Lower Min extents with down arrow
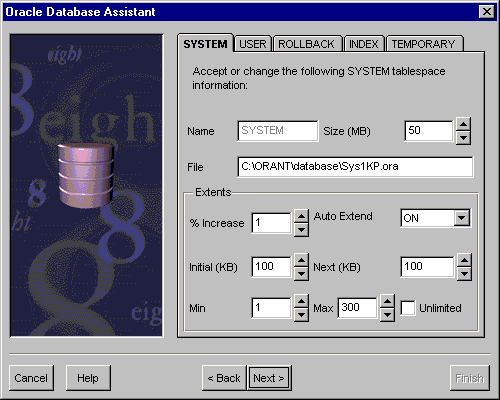500x400 pixels. [x=301, y=315]
